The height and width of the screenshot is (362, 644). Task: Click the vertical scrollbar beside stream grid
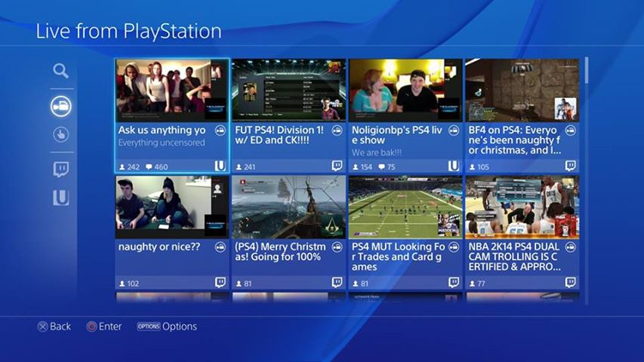[587, 180]
